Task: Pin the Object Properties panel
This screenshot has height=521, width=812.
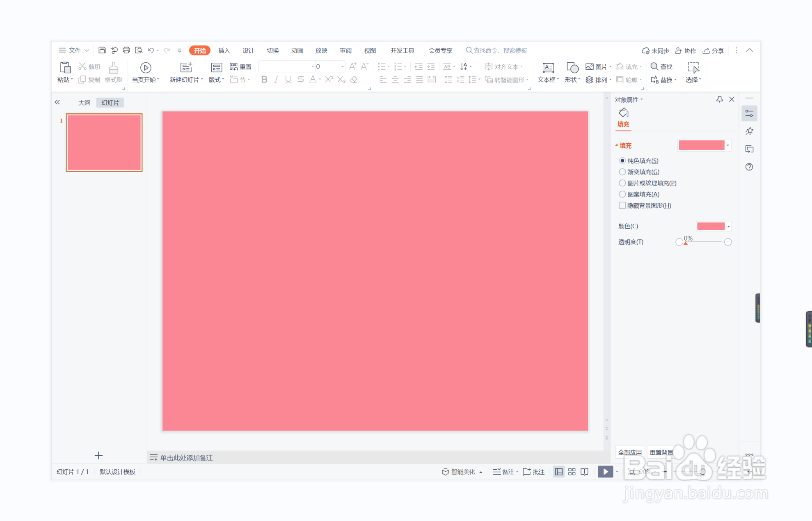Action: click(x=719, y=99)
